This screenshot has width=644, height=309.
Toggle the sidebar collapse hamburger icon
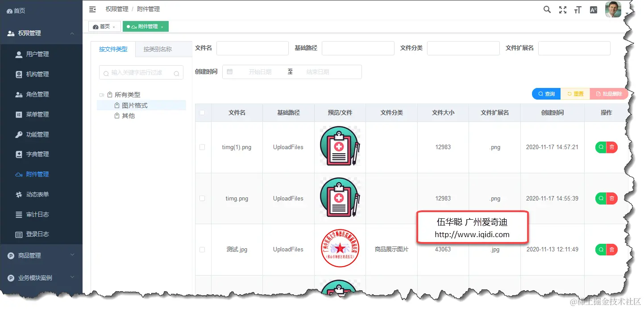[92, 9]
